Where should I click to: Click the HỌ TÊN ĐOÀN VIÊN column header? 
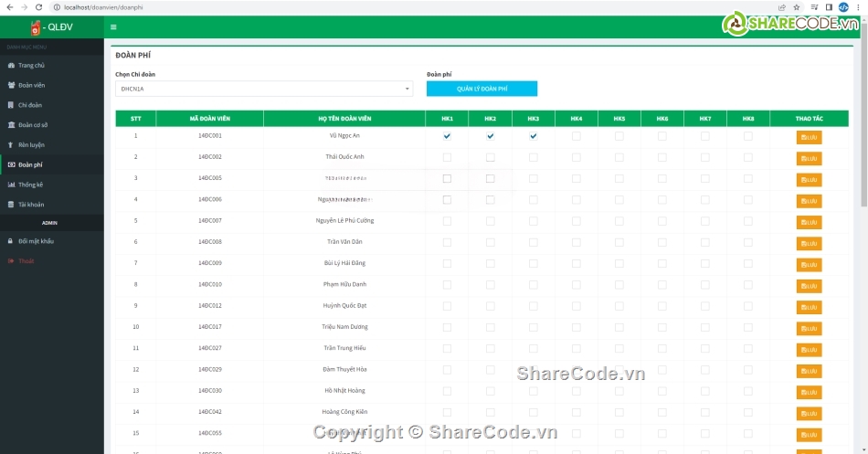(x=344, y=119)
